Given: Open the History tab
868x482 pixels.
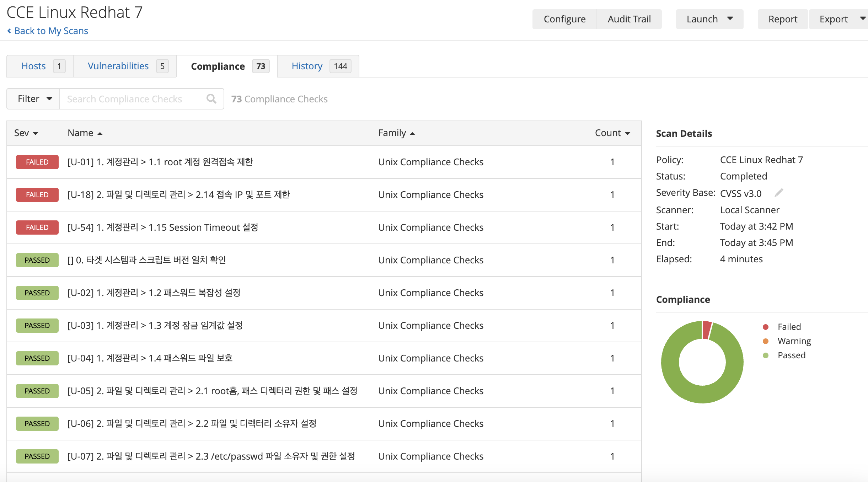Looking at the screenshot, I should 318,66.
